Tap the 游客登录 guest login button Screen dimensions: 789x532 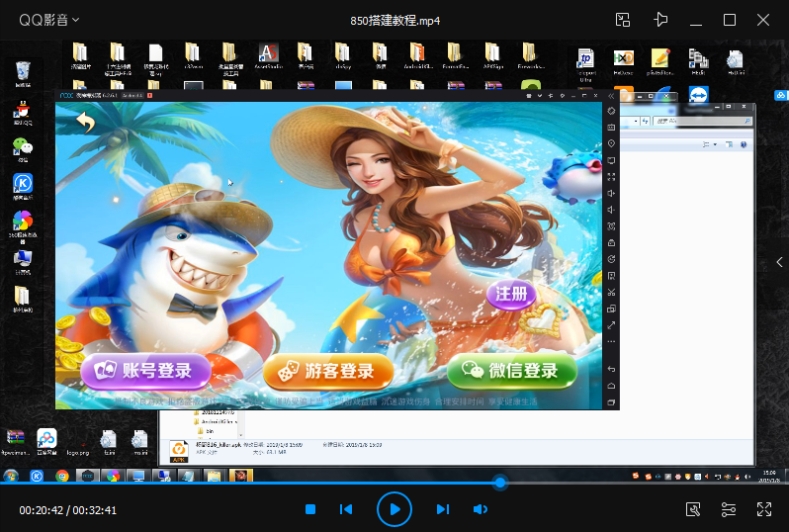point(328,372)
